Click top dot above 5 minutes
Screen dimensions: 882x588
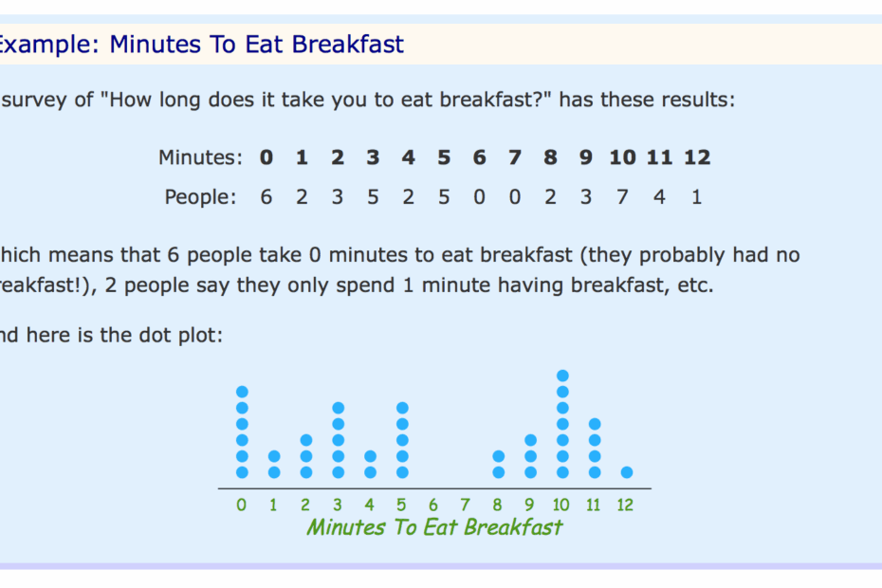(402, 408)
